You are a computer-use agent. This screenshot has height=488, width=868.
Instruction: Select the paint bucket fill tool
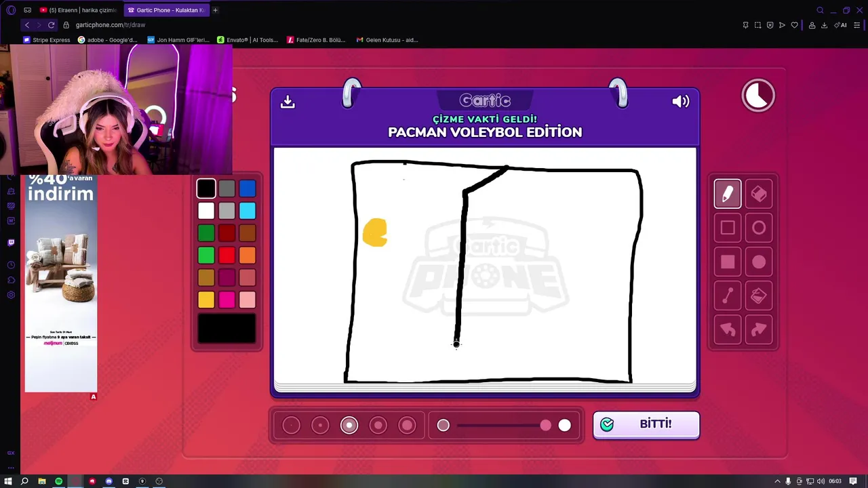tap(759, 296)
